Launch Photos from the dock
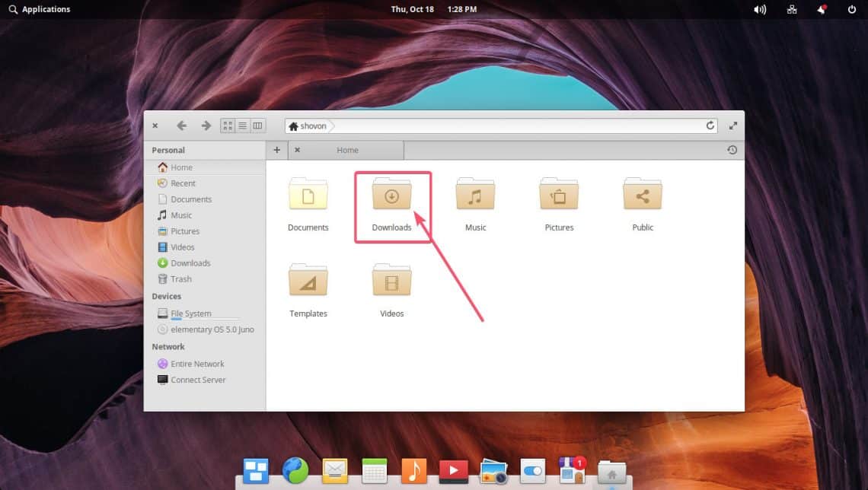Screen dimensions: 868x490 pos(493,472)
